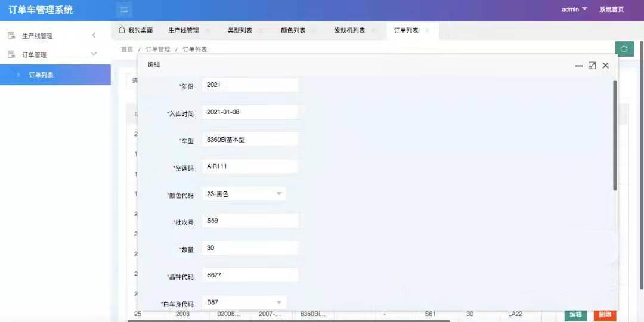Click the green refresh icon button
Image resolution: width=644 pixels, height=322 pixels.
click(624, 49)
